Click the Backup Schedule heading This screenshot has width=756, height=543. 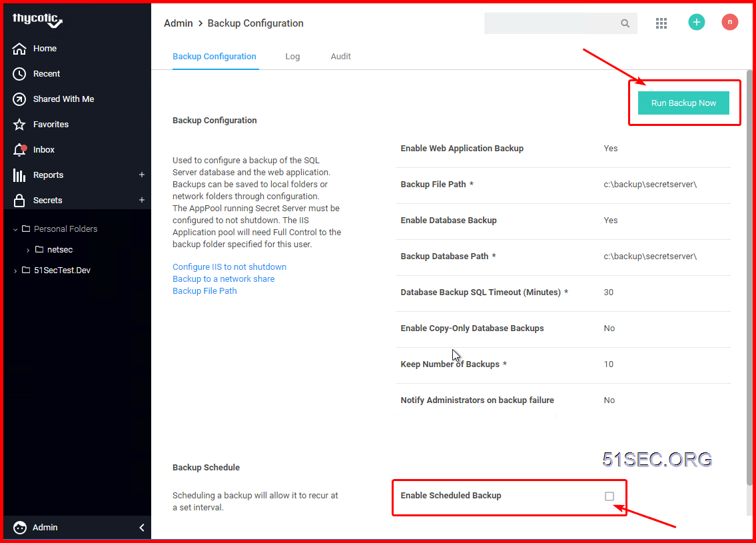click(x=206, y=467)
